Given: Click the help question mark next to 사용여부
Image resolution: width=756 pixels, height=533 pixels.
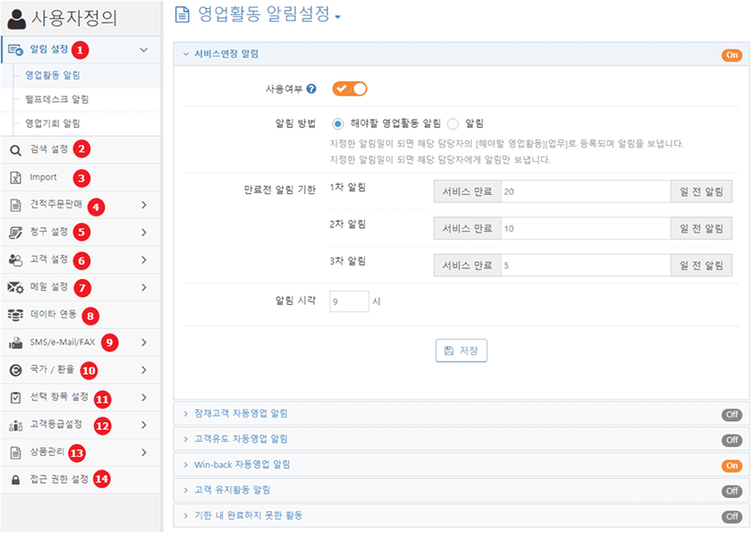Looking at the screenshot, I should point(311,89).
